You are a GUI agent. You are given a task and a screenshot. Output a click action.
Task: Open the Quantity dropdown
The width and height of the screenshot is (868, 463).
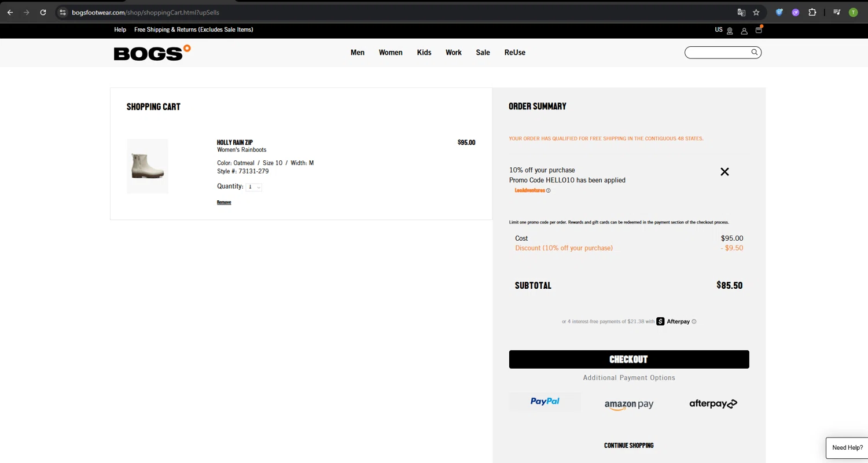coord(254,187)
